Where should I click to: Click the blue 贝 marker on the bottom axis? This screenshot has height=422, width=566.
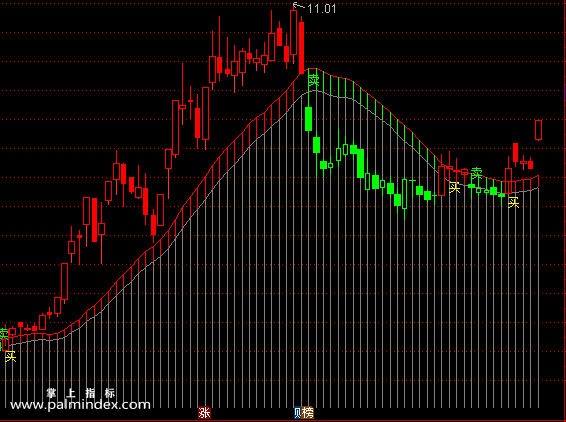point(297,412)
